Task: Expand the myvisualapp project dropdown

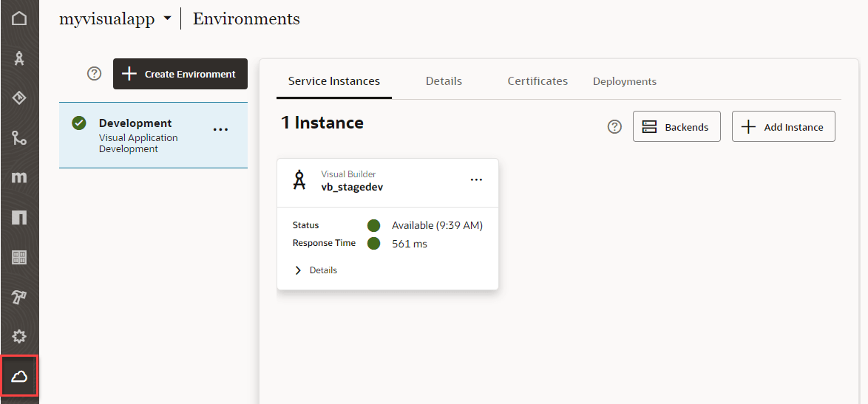Action: 167,19
